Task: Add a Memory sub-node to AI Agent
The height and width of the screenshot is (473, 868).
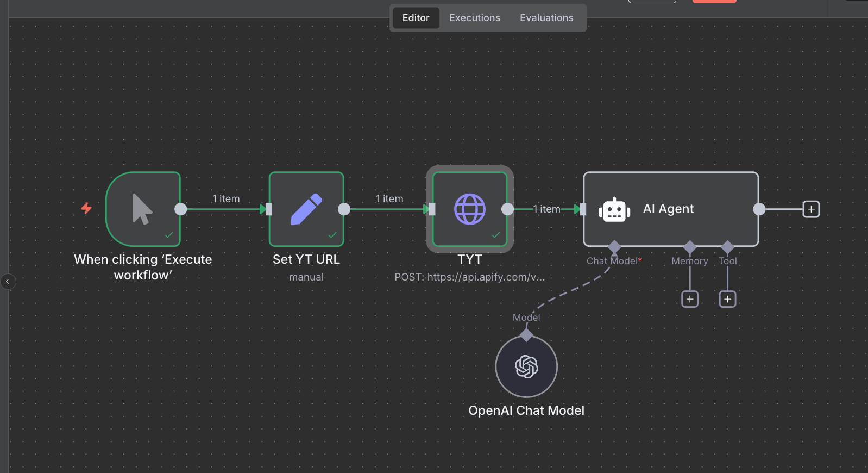Action: (690, 299)
